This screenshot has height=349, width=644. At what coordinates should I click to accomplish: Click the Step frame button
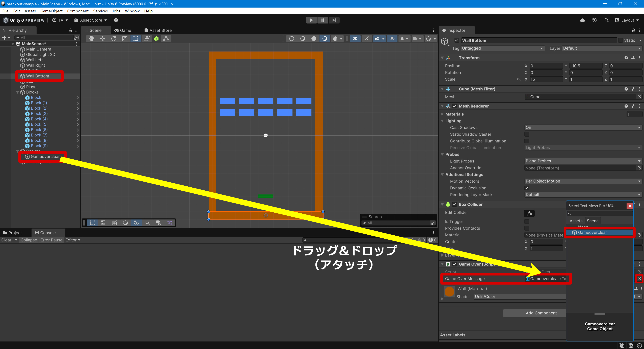click(x=334, y=20)
